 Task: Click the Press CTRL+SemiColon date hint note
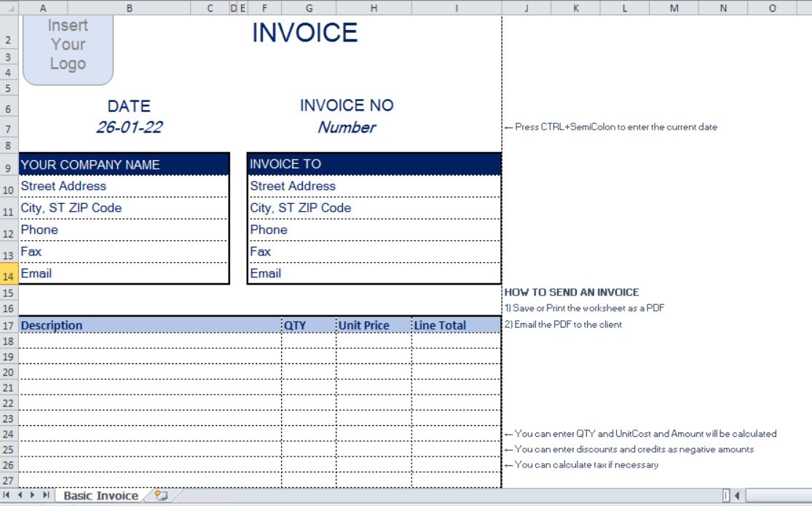[x=611, y=127]
